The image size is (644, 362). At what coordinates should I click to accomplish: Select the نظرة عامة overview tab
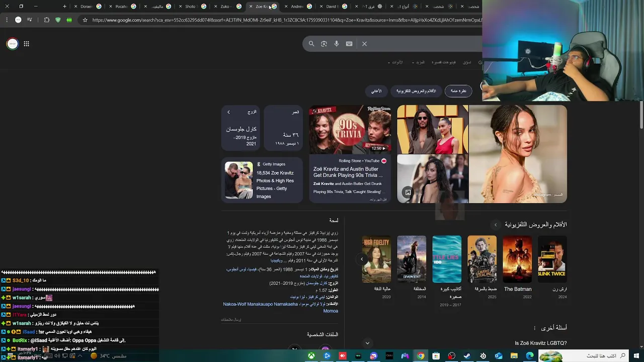[x=458, y=91]
